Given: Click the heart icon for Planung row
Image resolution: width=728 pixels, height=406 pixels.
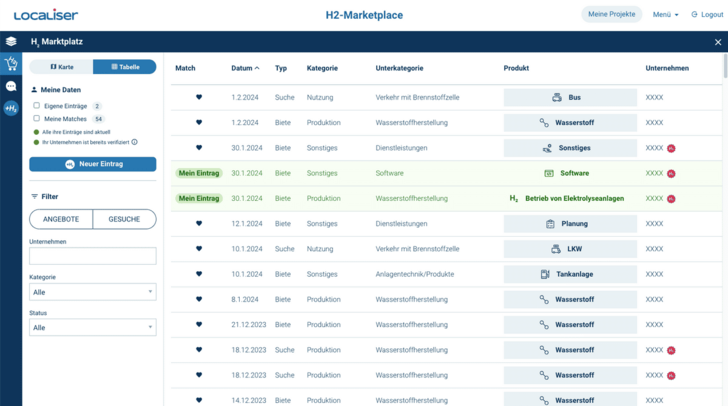Looking at the screenshot, I should (199, 224).
